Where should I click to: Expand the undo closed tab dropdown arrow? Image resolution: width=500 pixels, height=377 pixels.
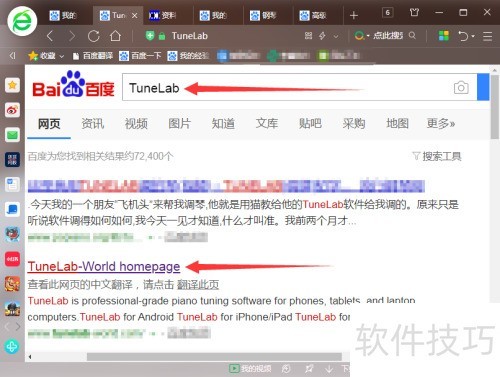click(473, 36)
